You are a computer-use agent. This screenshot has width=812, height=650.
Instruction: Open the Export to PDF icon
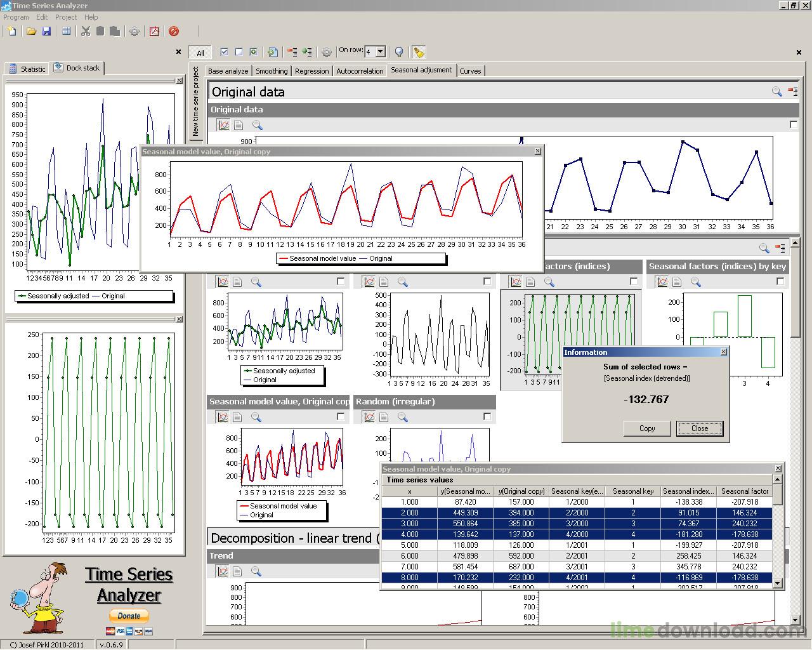(154, 32)
